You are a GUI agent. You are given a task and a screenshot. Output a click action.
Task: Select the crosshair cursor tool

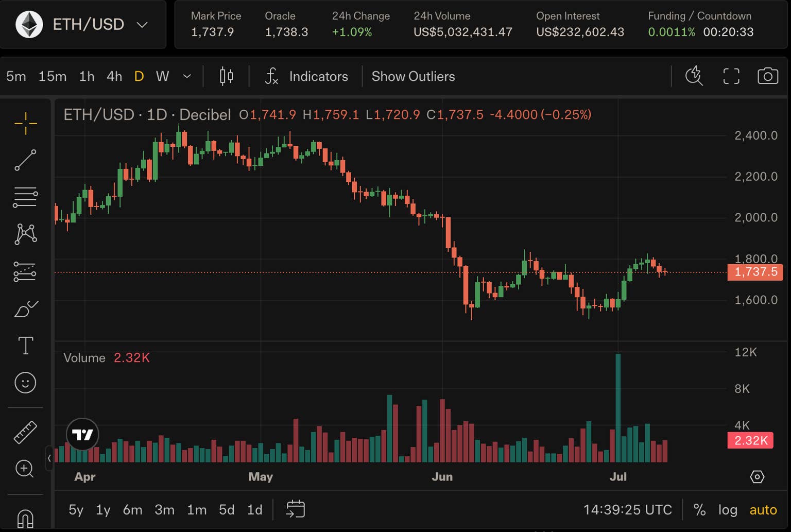click(25, 124)
